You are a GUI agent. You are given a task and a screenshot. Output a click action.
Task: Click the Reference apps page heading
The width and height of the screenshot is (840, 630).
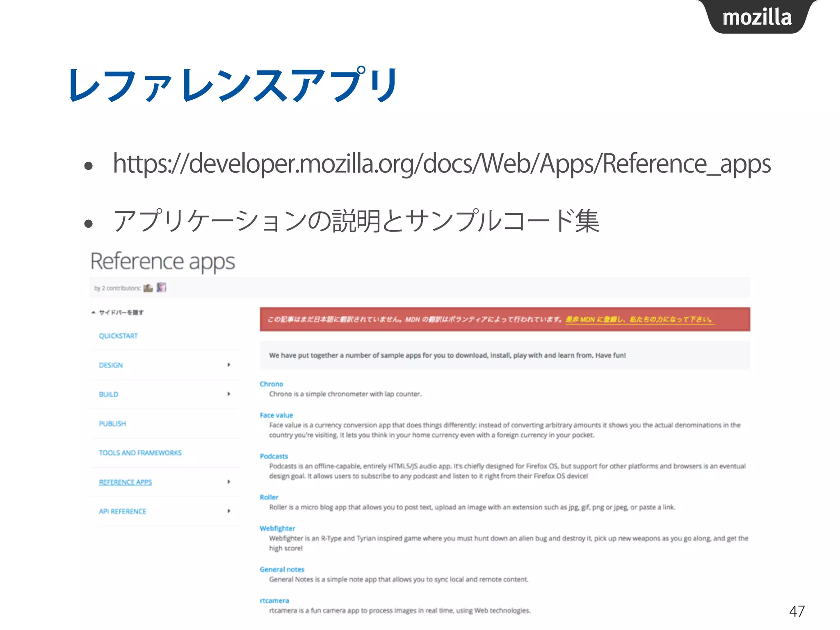[163, 261]
